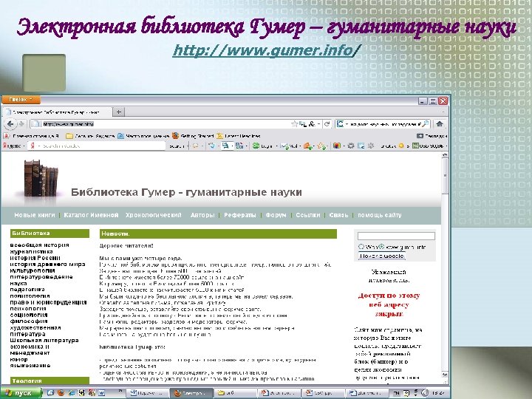532x399 pixels.
Task: Open the Яндекс toolbar dropdown
Action: (13, 146)
